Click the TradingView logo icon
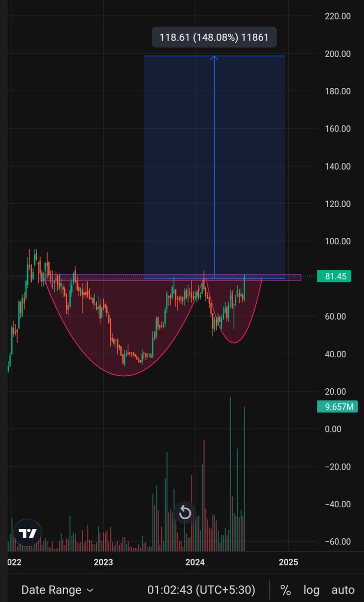 [x=28, y=533]
